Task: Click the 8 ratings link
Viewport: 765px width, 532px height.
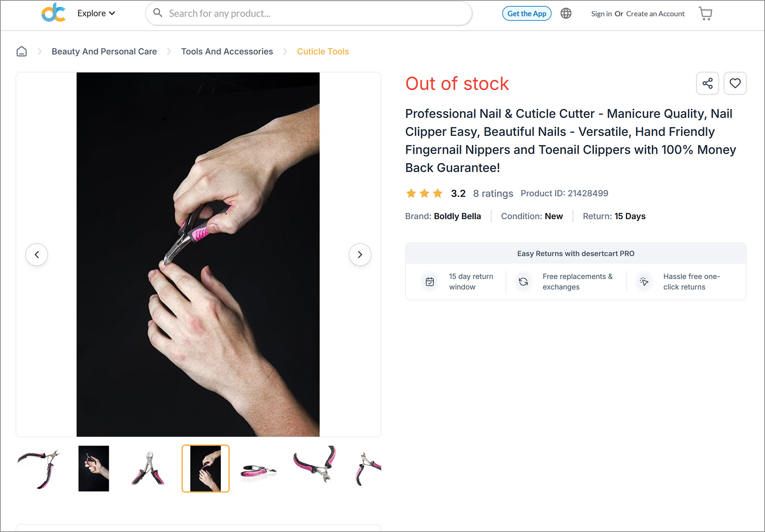Action: pos(493,194)
